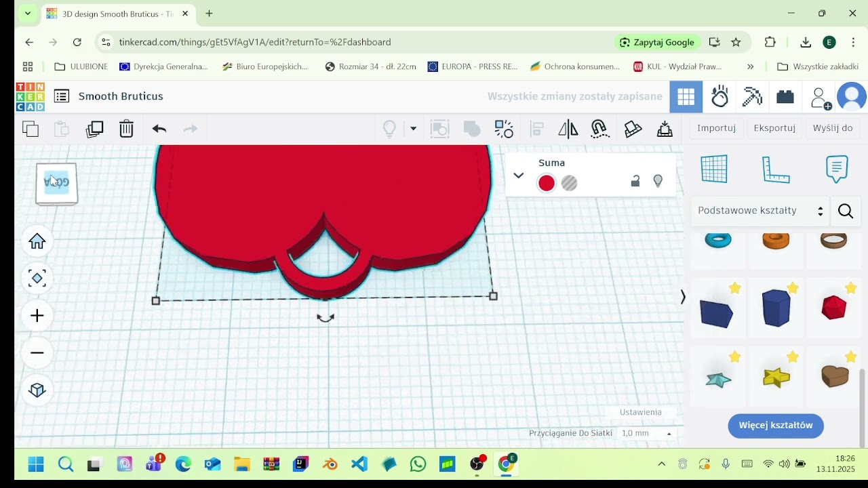Click the Więcej kształtów button

tap(776, 426)
